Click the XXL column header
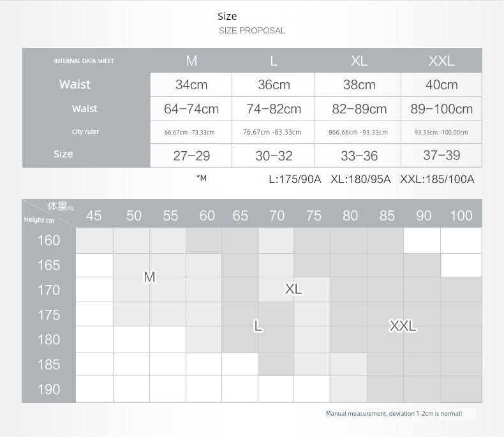The height and width of the screenshot is (445, 504). tap(441, 61)
